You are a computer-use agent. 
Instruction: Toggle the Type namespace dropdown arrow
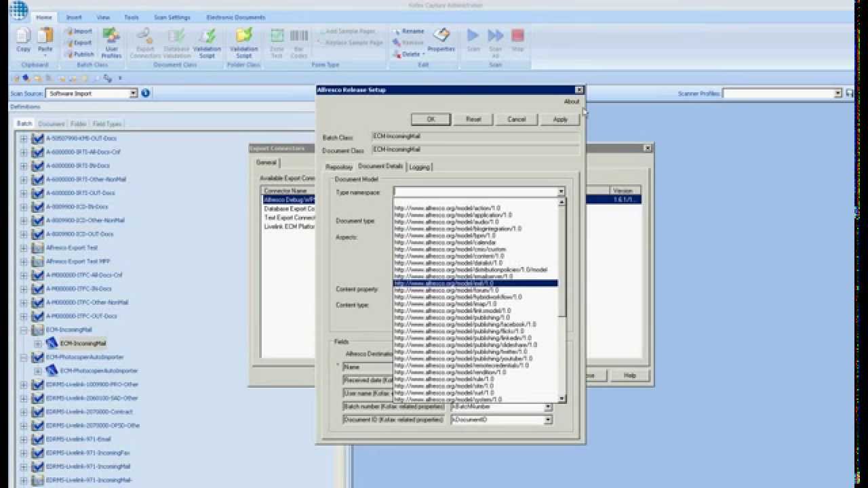click(x=561, y=192)
